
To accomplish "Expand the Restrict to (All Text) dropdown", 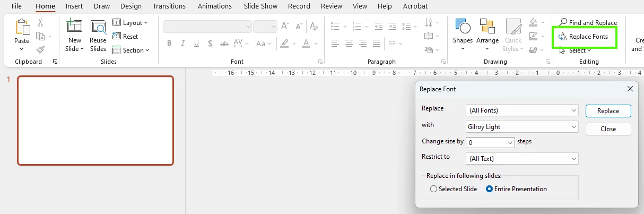I will [x=574, y=158].
